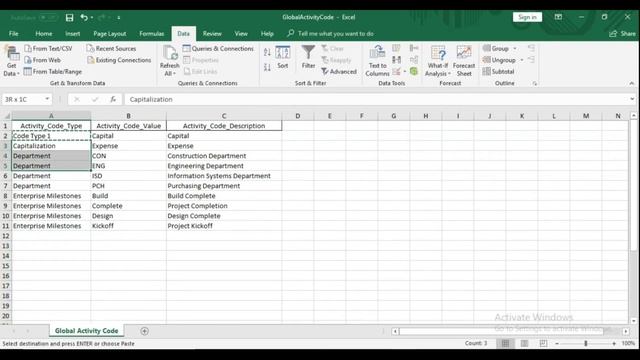Add a new sheet with the plus icon

[x=144, y=331]
